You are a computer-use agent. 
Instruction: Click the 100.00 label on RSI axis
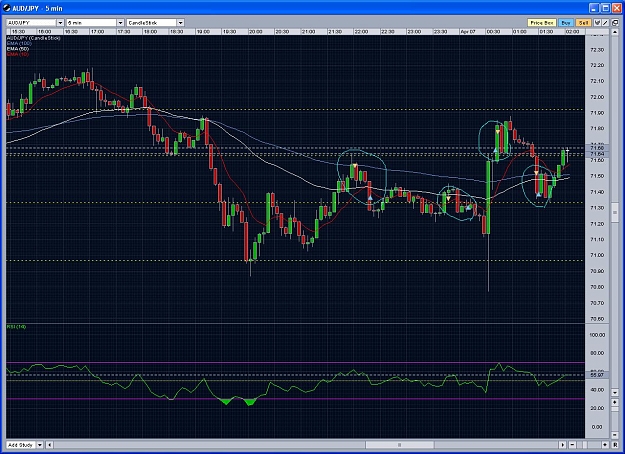click(x=597, y=335)
